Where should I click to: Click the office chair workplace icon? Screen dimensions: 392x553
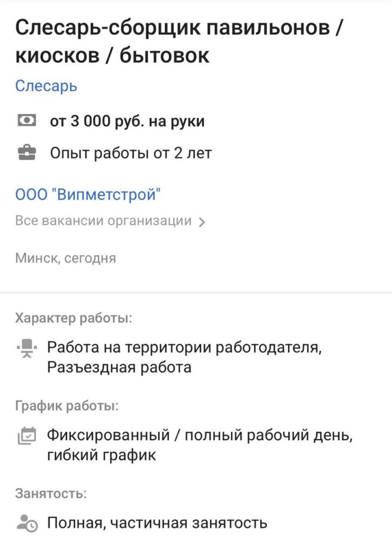[x=26, y=347]
